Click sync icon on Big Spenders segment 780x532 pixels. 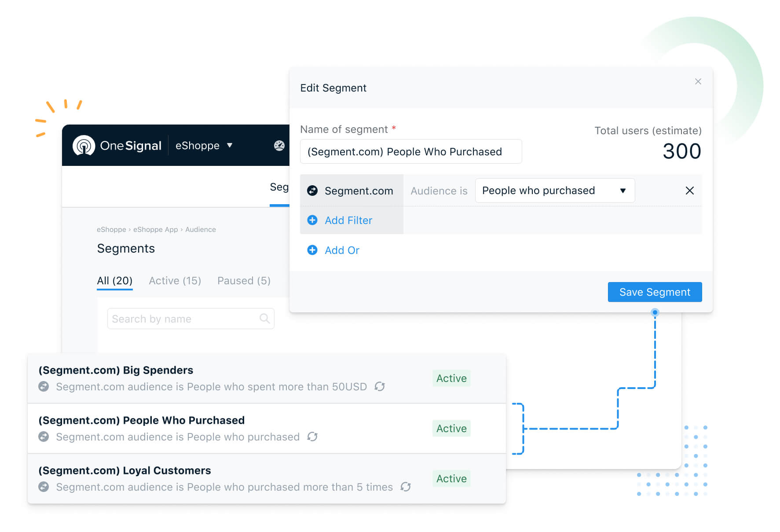coord(380,386)
